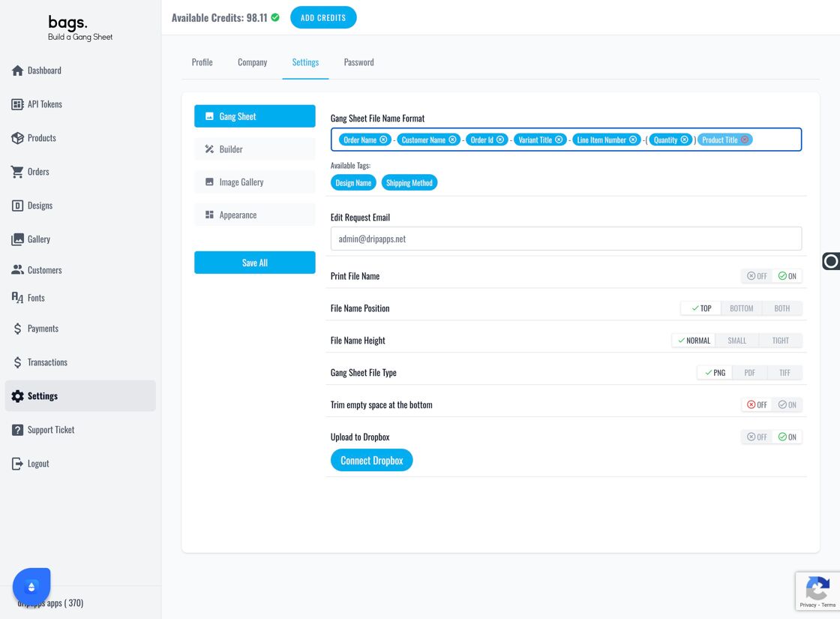The image size is (840, 619).
Task: Click the reCAPTCHA Privacy link
Action: tap(808, 605)
